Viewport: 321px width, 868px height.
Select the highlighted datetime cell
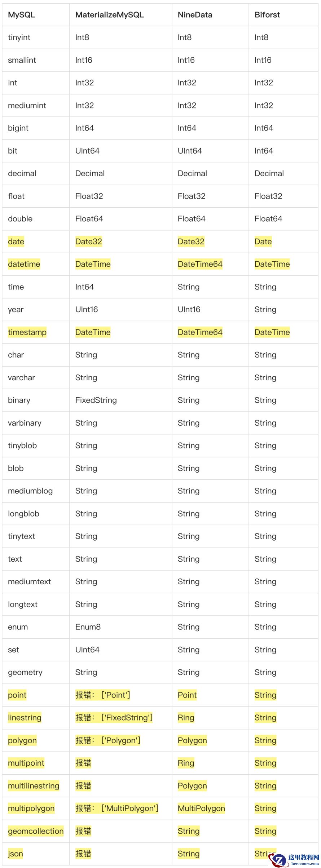click(x=24, y=264)
